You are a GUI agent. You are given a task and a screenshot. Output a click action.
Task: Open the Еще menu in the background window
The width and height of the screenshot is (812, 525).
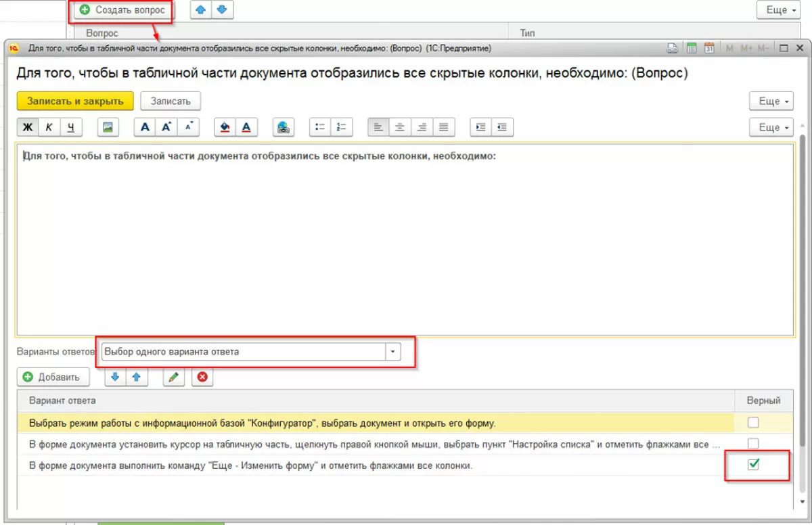(779, 9)
